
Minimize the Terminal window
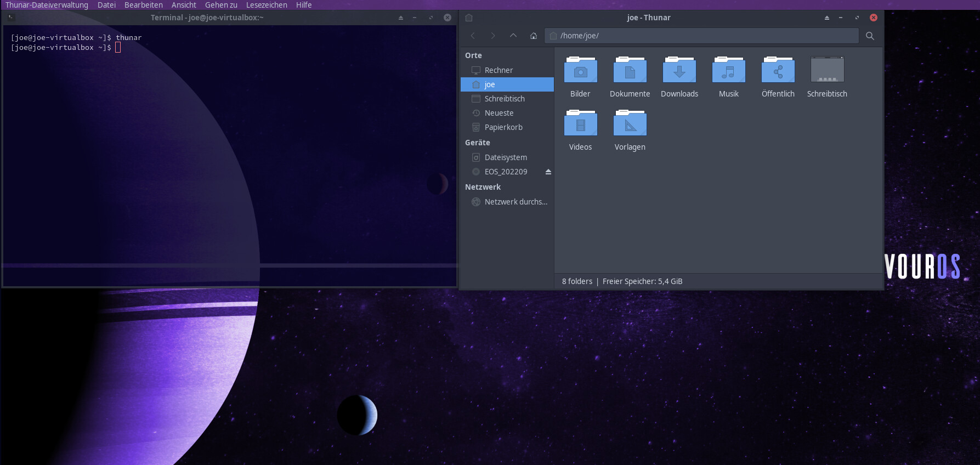[415, 18]
